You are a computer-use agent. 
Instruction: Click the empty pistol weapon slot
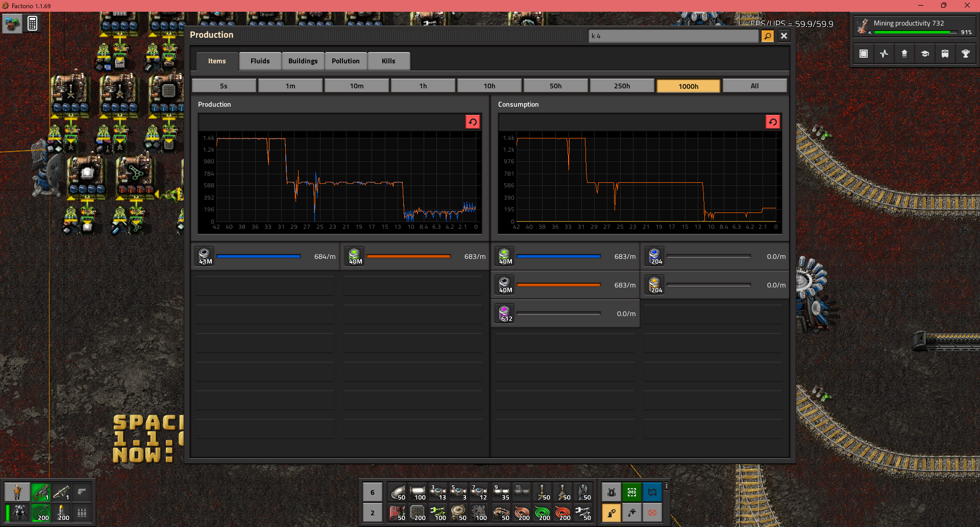coord(82,492)
